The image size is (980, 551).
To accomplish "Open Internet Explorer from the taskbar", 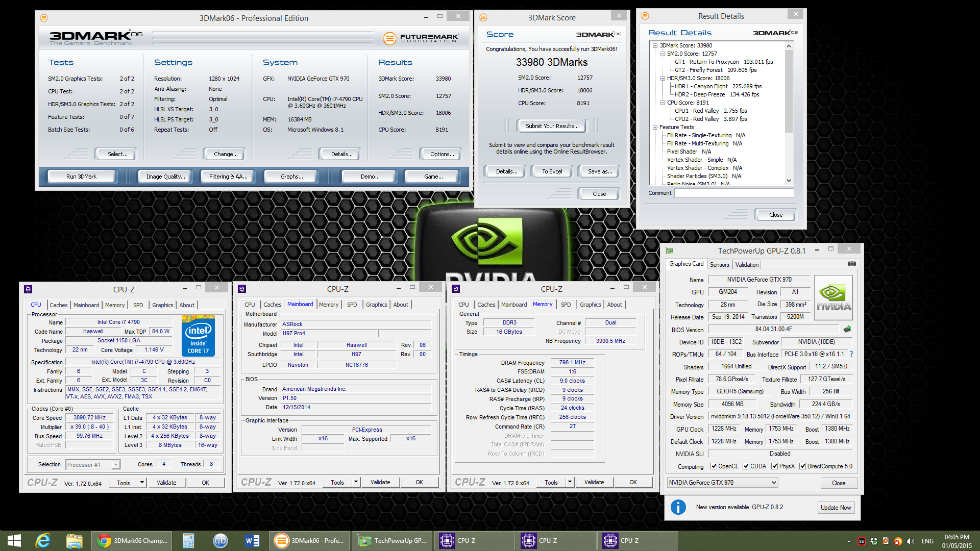I will (x=43, y=541).
